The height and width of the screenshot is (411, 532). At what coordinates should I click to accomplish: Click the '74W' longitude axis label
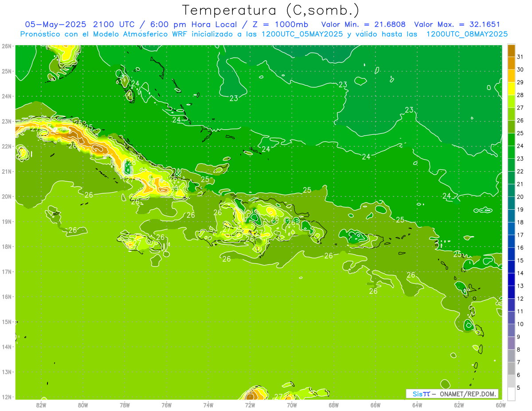[x=208, y=405]
